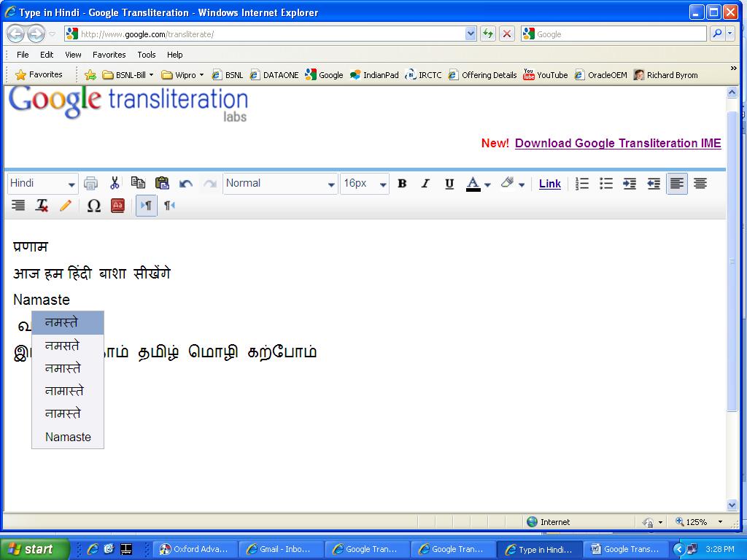
Task: Click the numbered list icon
Action: tap(581, 183)
